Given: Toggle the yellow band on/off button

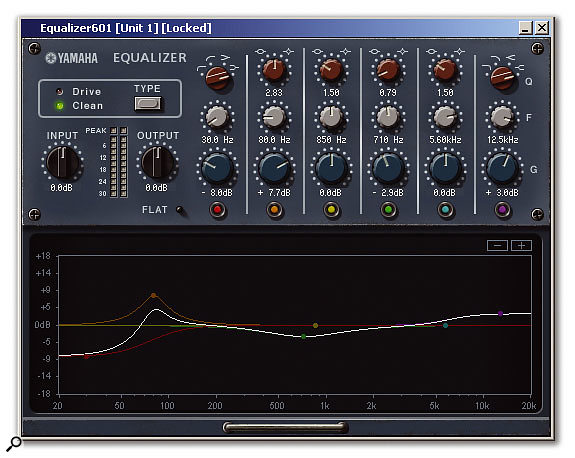Looking at the screenshot, I should click(x=332, y=210).
